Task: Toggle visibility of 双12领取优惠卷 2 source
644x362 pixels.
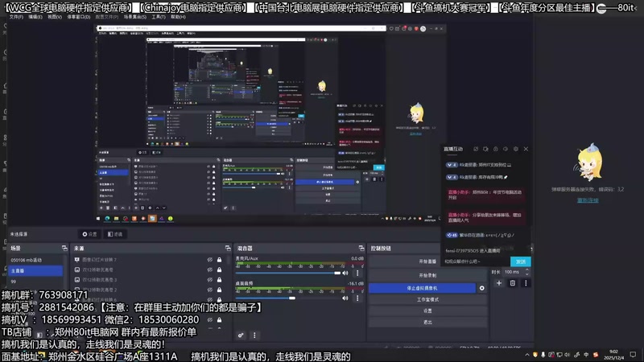Action: click(210, 290)
